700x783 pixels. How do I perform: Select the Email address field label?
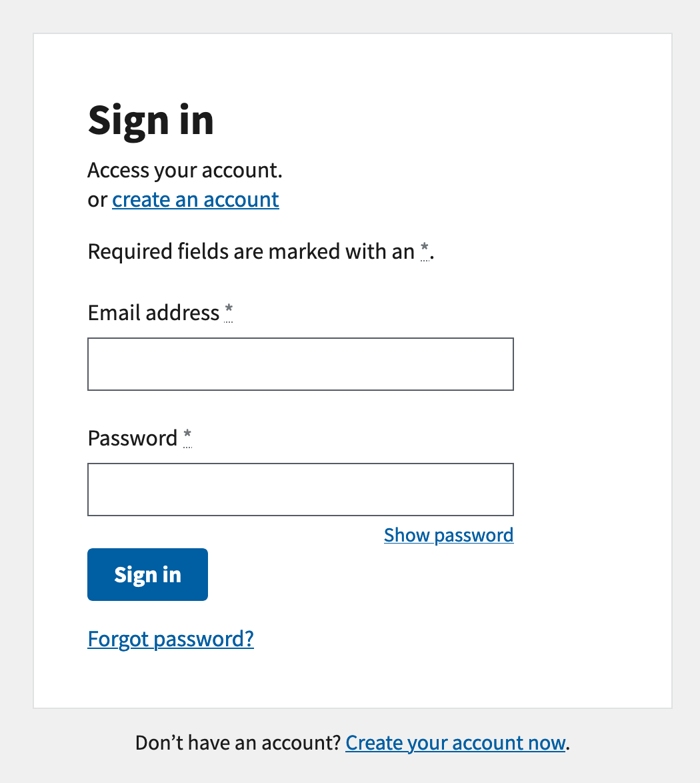154,312
